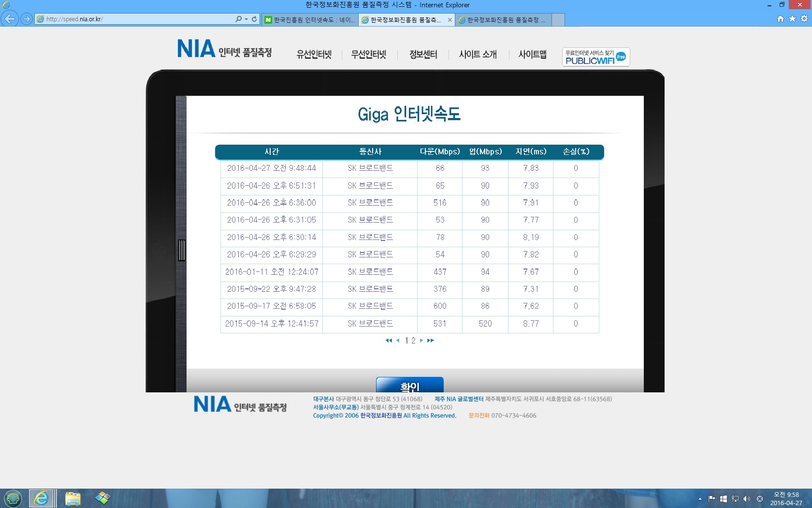Click the volume speaker icon in the system tray

[x=747, y=499]
